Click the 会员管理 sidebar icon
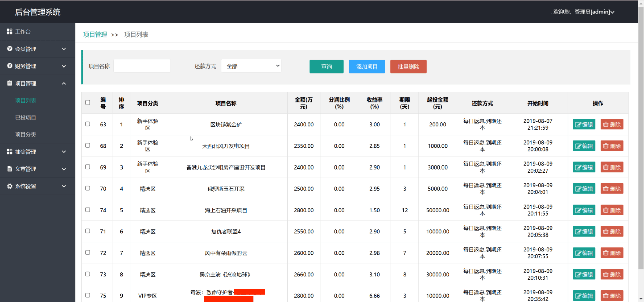Viewport: 644px width, 302px height. click(x=10, y=49)
